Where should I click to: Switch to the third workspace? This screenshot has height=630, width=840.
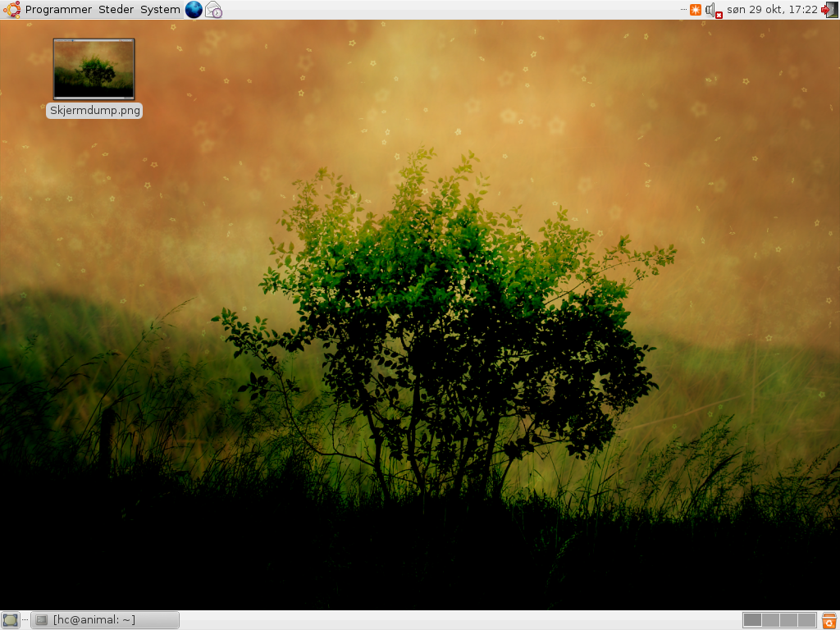[x=788, y=620]
